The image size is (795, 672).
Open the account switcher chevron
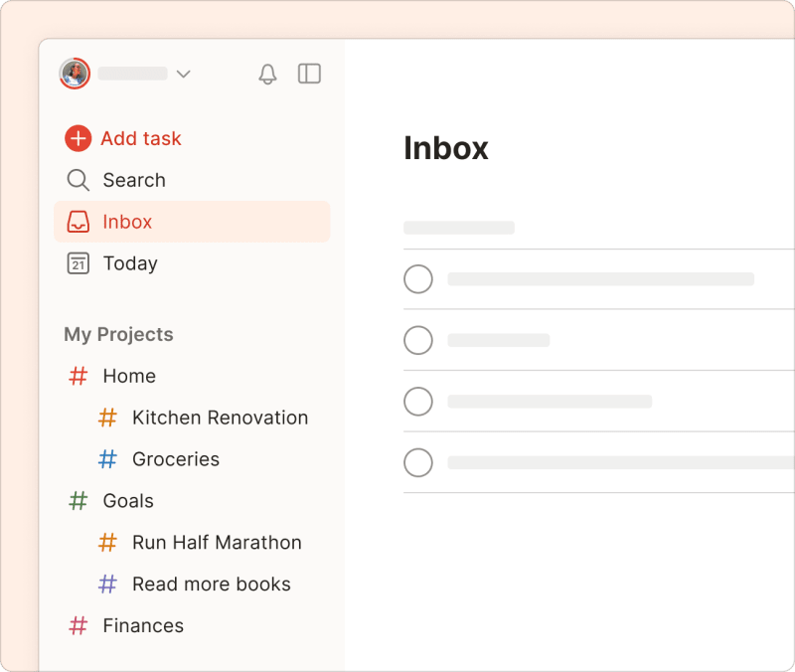(184, 74)
